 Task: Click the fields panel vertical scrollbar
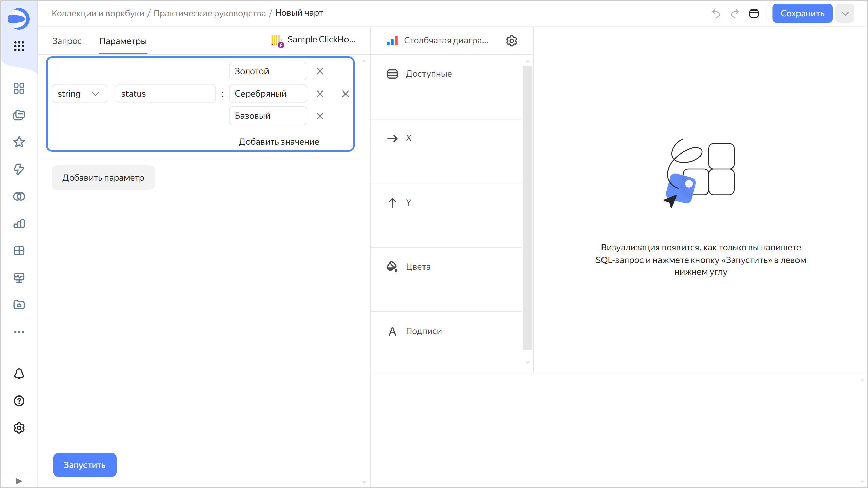(x=527, y=208)
